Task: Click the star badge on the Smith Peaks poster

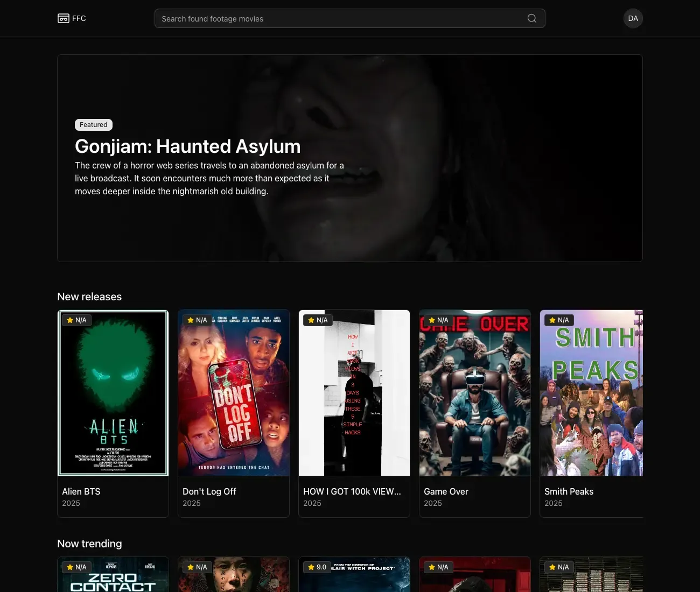Action: [x=559, y=320]
